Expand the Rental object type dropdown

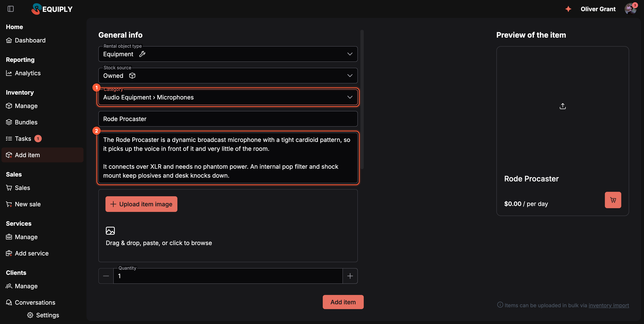click(228, 54)
